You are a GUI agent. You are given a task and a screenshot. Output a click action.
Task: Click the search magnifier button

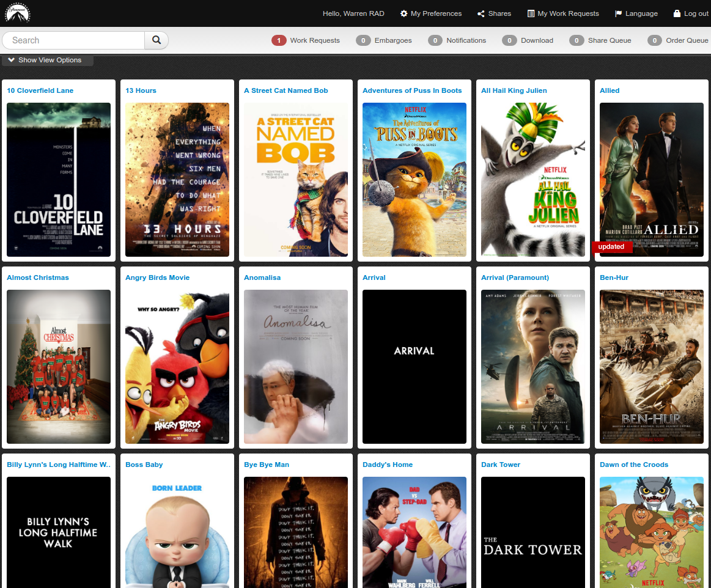pos(157,40)
